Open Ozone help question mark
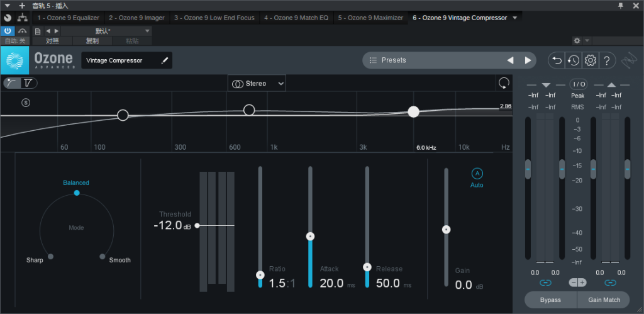 pos(608,60)
